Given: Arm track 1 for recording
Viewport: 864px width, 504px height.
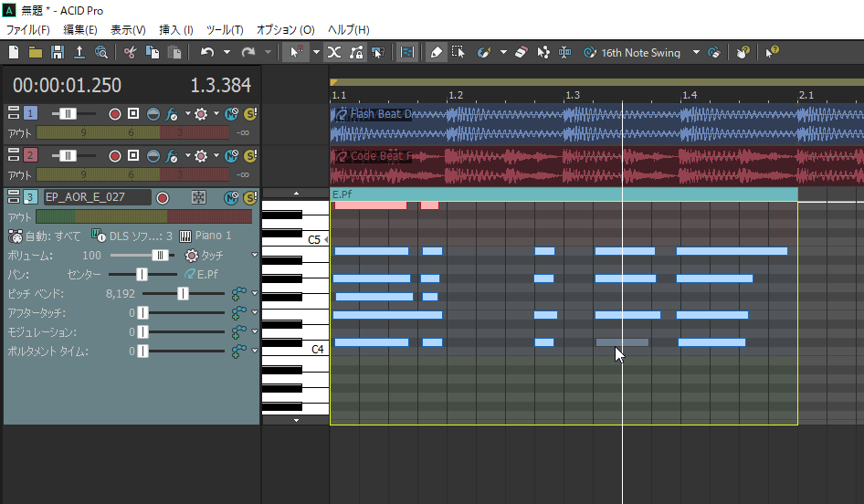Looking at the screenshot, I should tap(114, 114).
